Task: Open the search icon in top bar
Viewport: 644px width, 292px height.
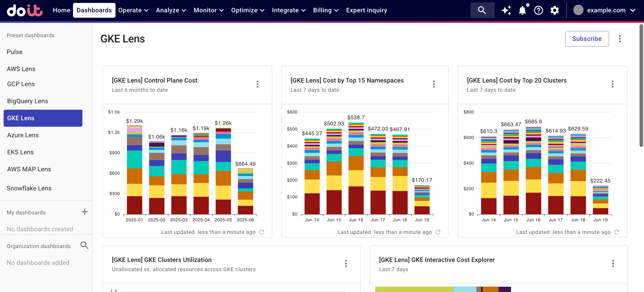Action: (482, 10)
